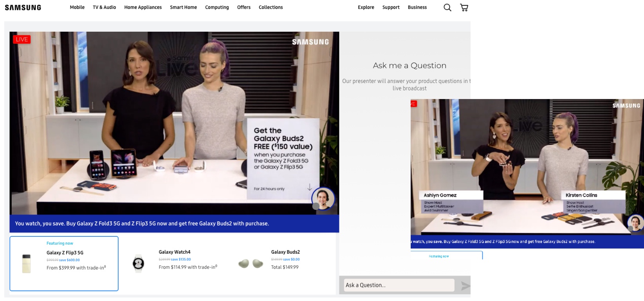Go to the Explore link
644x301 pixels.
coord(366,7)
